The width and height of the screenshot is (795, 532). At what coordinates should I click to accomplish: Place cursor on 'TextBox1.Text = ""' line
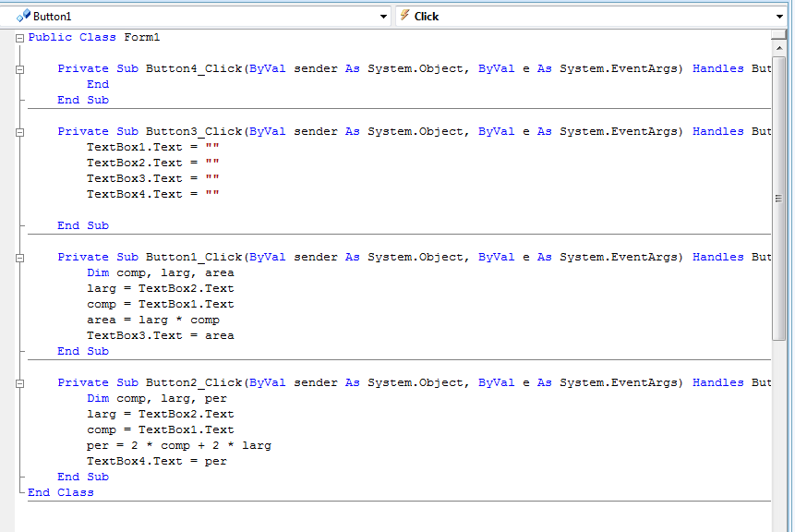tap(152, 147)
